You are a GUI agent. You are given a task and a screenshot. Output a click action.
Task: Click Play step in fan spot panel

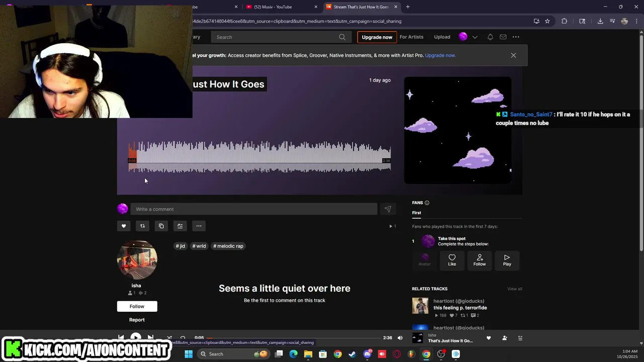click(x=507, y=260)
